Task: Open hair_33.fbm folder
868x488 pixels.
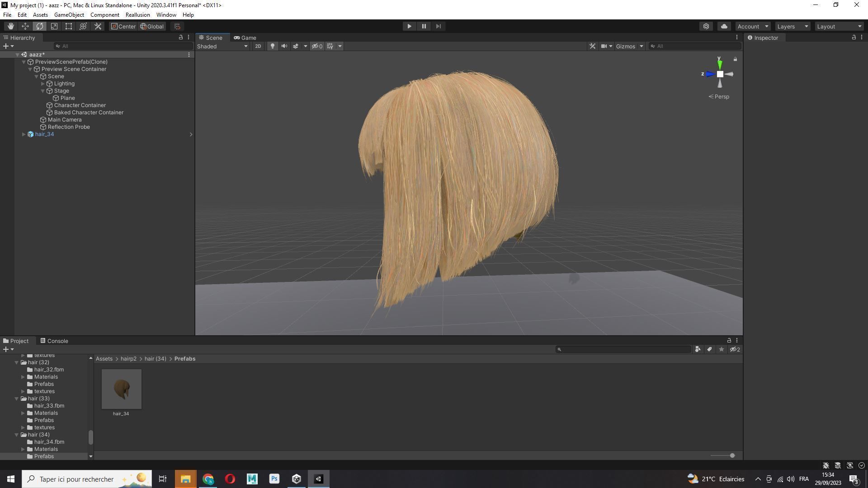Action: tap(49, 406)
